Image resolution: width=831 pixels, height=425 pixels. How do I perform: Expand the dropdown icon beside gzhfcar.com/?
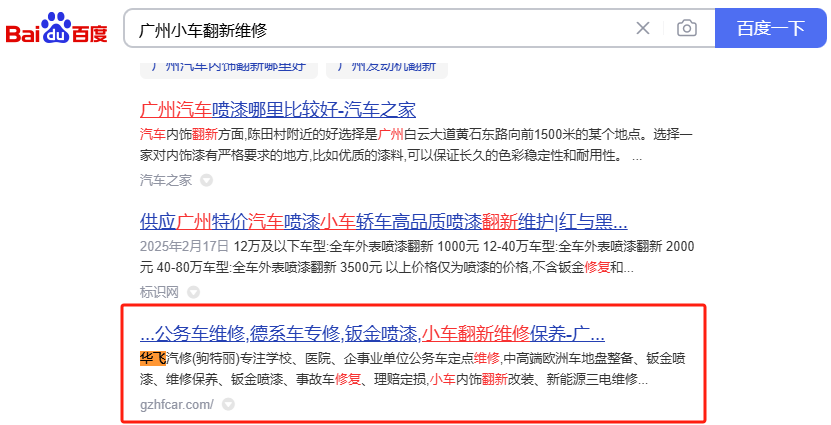click(x=229, y=404)
